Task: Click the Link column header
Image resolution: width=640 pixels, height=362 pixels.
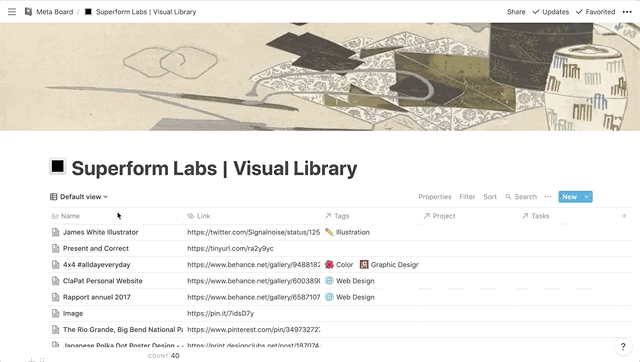Action: click(x=252, y=216)
